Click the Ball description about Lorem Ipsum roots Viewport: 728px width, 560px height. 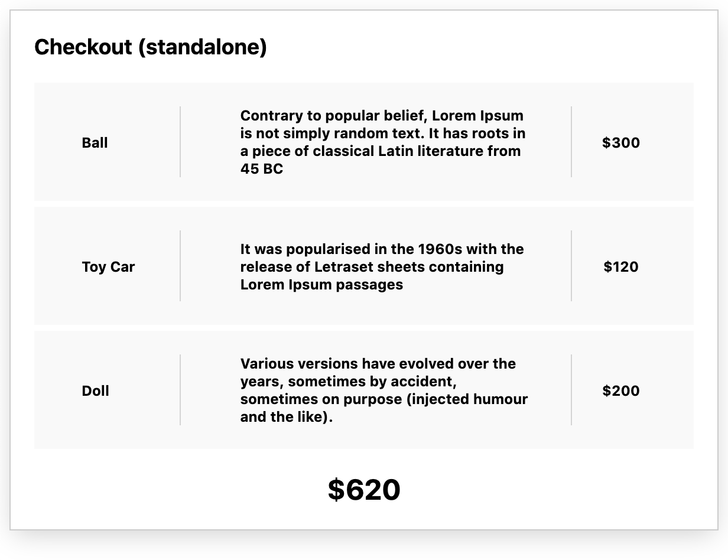coord(383,142)
